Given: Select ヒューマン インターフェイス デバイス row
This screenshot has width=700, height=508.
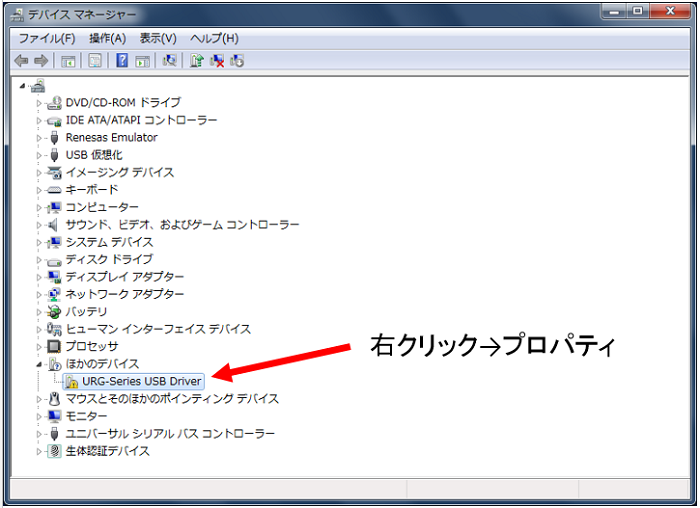Looking at the screenshot, I should 158,329.
